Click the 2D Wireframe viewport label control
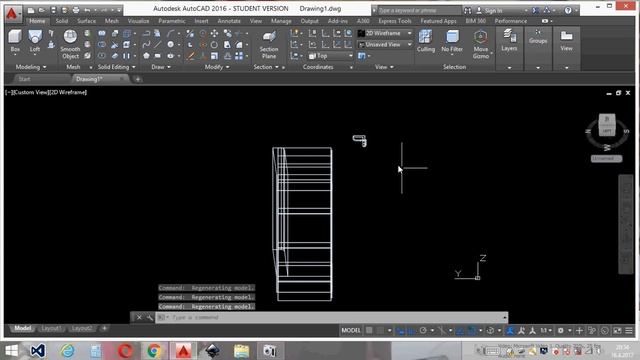 point(68,92)
